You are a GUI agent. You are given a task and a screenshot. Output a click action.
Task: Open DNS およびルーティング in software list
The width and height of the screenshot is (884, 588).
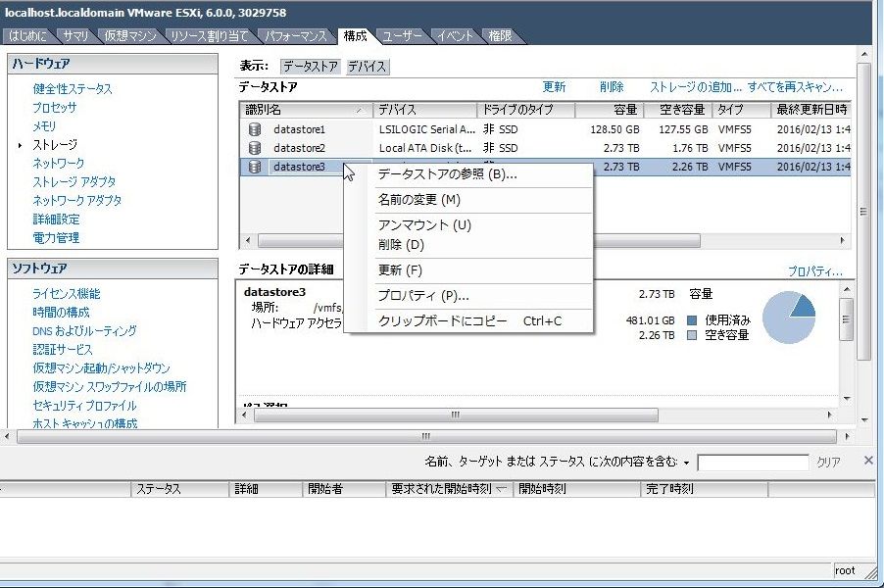point(84,330)
